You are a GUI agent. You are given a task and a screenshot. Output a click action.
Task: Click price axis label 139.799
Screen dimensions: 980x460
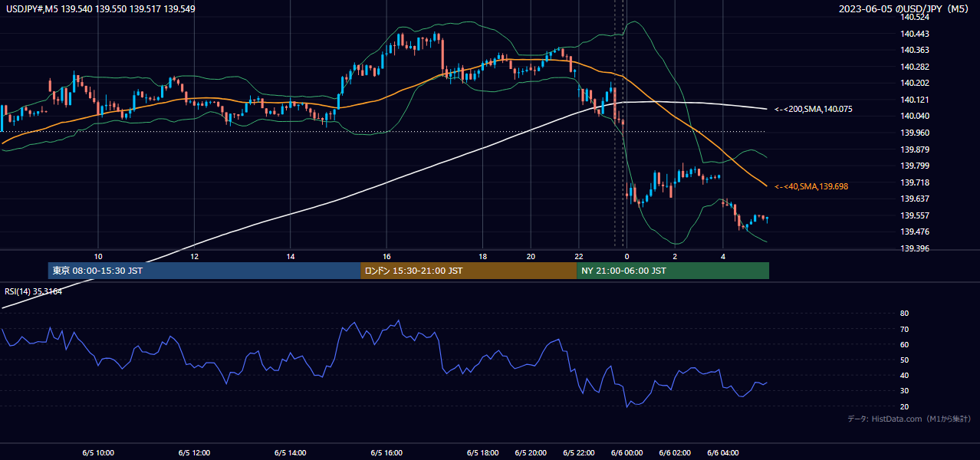[915, 166]
